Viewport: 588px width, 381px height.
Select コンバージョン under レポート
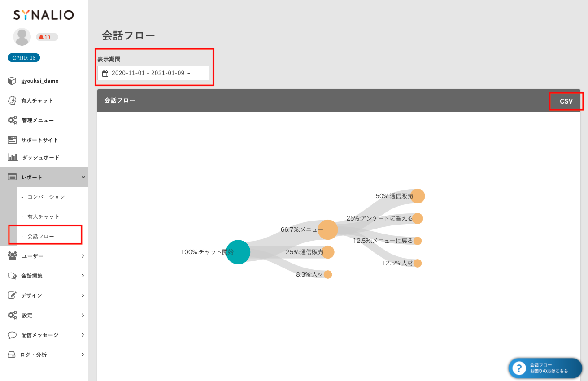click(46, 197)
